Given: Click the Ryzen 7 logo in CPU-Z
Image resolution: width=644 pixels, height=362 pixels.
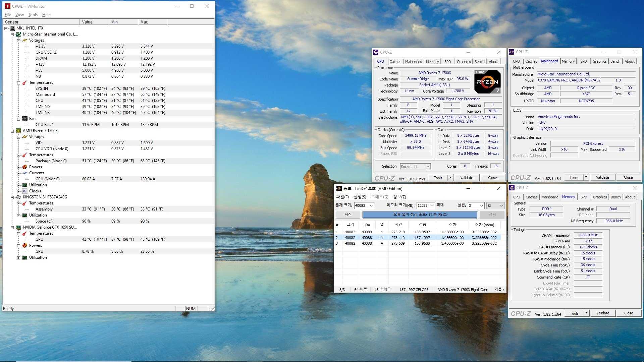Looking at the screenshot, I should click(487, 82).
